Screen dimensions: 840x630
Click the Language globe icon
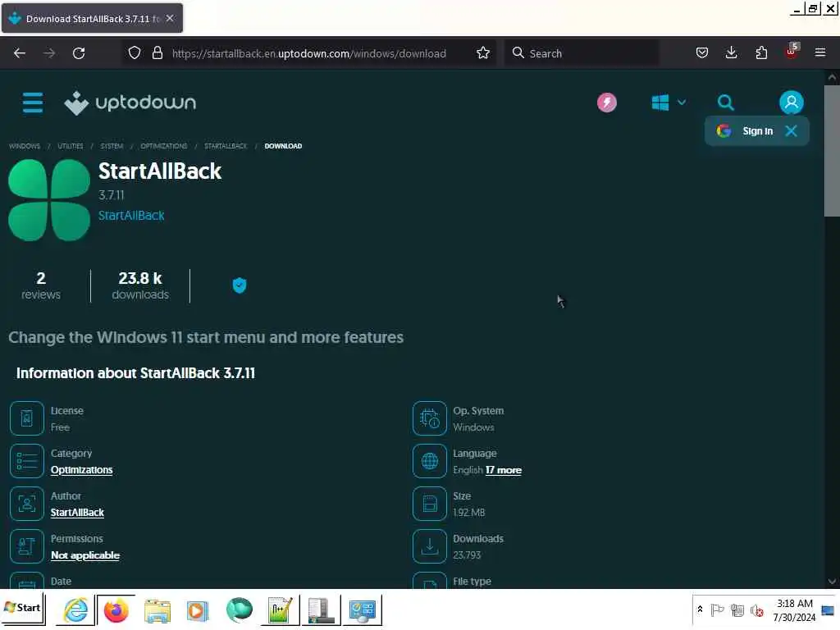pos(430,461)
